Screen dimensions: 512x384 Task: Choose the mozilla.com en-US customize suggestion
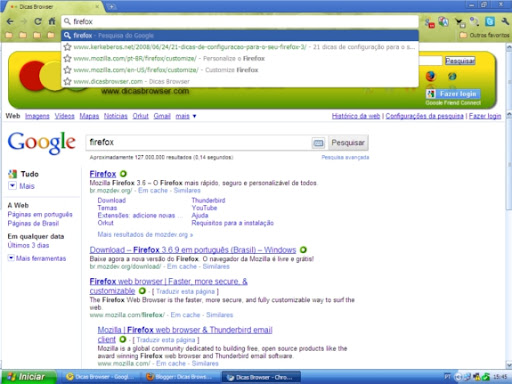point(240,70)
